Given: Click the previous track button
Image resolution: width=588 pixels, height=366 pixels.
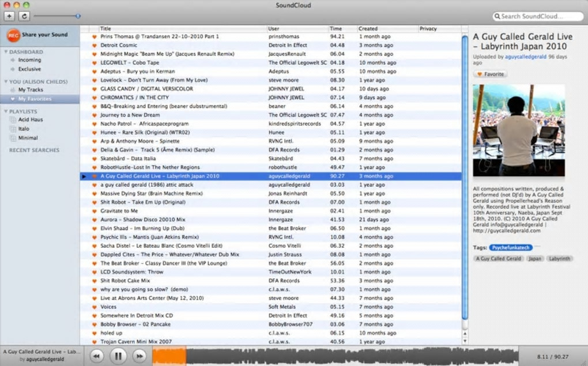Looking at the screenshot, I should (96, 356).
